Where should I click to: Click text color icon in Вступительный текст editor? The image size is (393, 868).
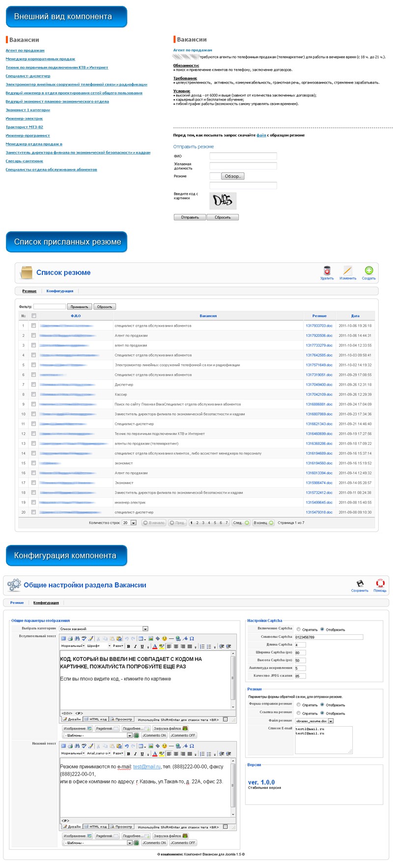(155, 647)
